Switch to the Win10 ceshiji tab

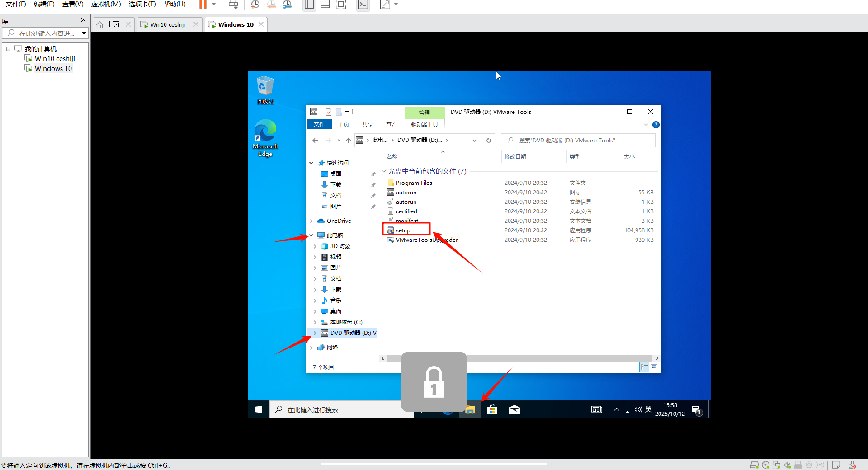point(168,24)
